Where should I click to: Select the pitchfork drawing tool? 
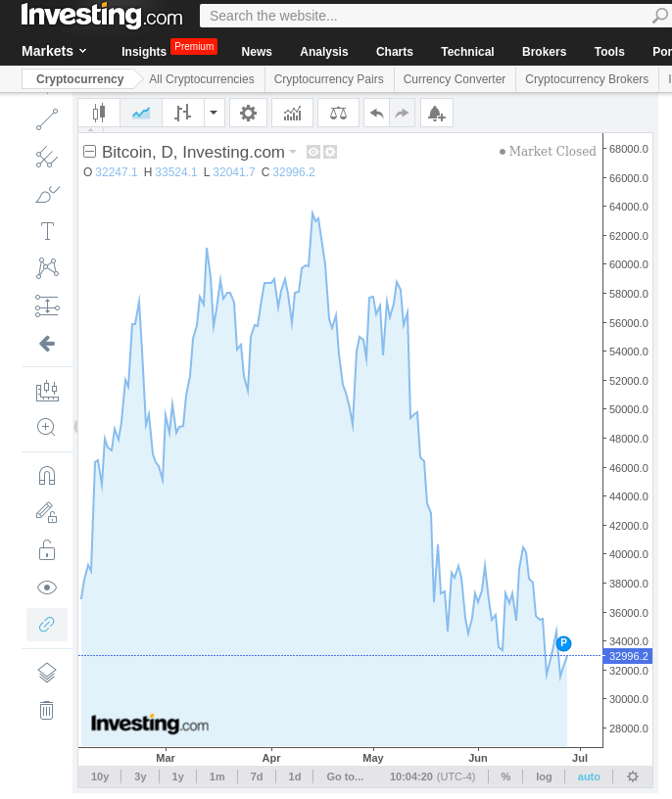(46, 157)
